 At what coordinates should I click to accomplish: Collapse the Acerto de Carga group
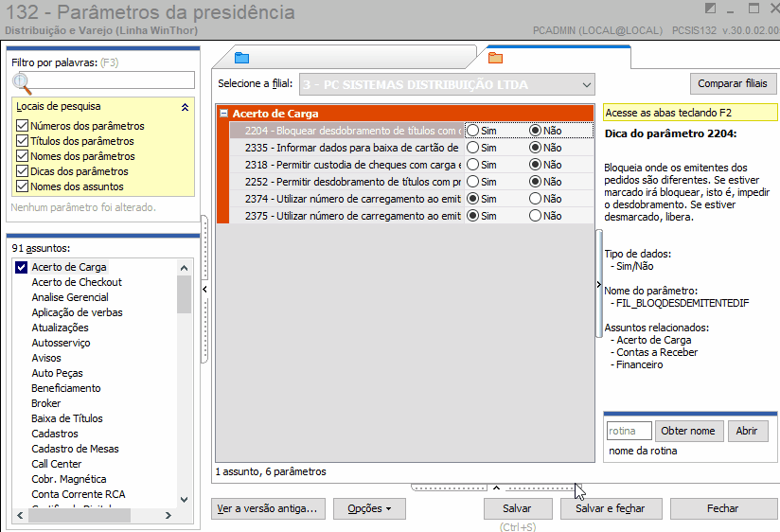coord(224,114)
